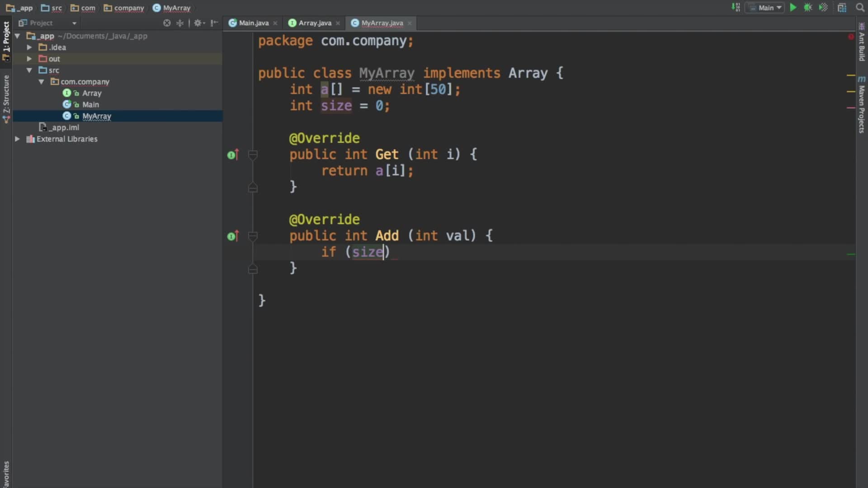
Task: Click the Make Project build icon
Action: (736, 8)
